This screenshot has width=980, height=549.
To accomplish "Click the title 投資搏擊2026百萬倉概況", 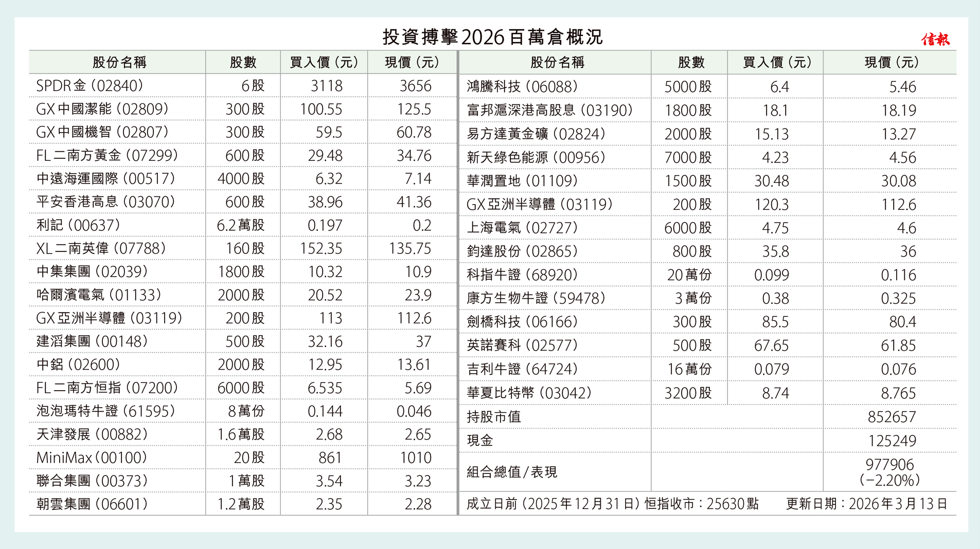I will pyautogui.click(x=492, y=36).
